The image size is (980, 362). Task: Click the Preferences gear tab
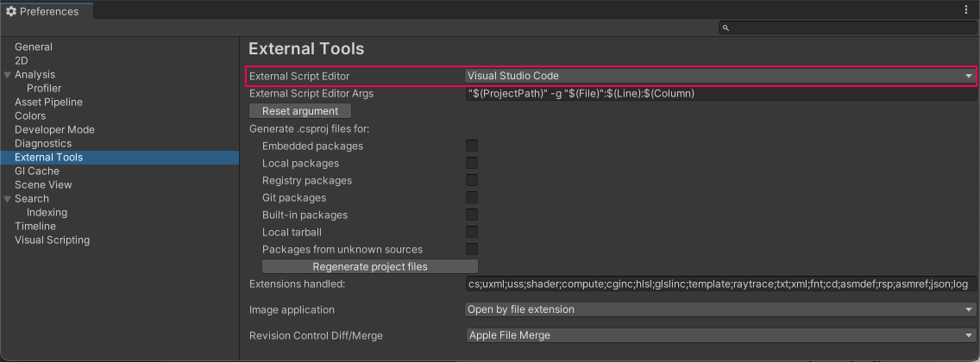tap(43, 11)
